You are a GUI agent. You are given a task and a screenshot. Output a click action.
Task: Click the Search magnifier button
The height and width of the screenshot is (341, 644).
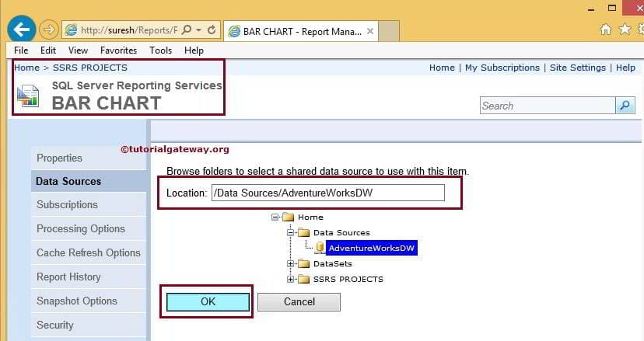click(x=625, y=106)
